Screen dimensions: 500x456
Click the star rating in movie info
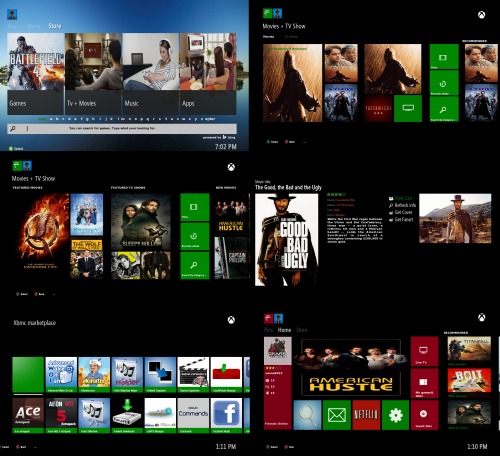point(336,194)
